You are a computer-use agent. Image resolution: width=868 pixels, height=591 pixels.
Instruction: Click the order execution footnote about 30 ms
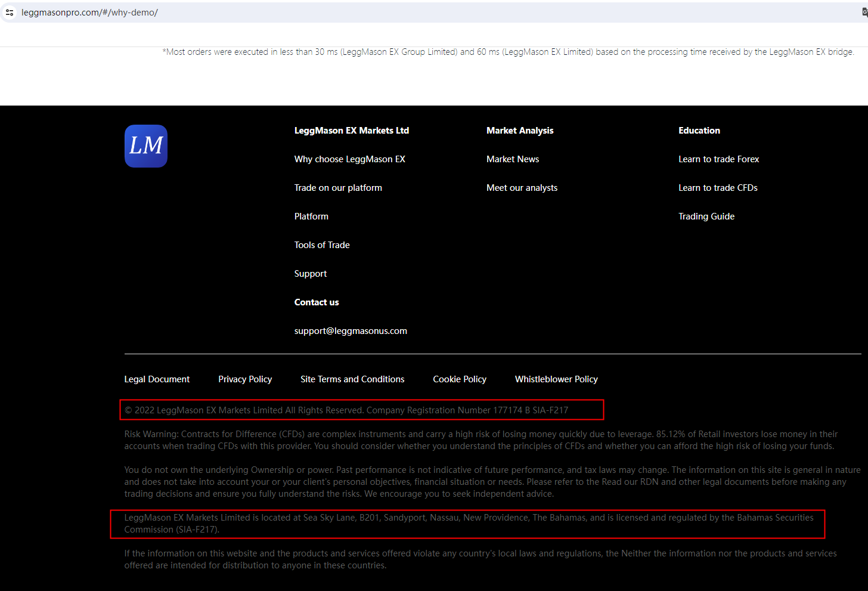509,52
